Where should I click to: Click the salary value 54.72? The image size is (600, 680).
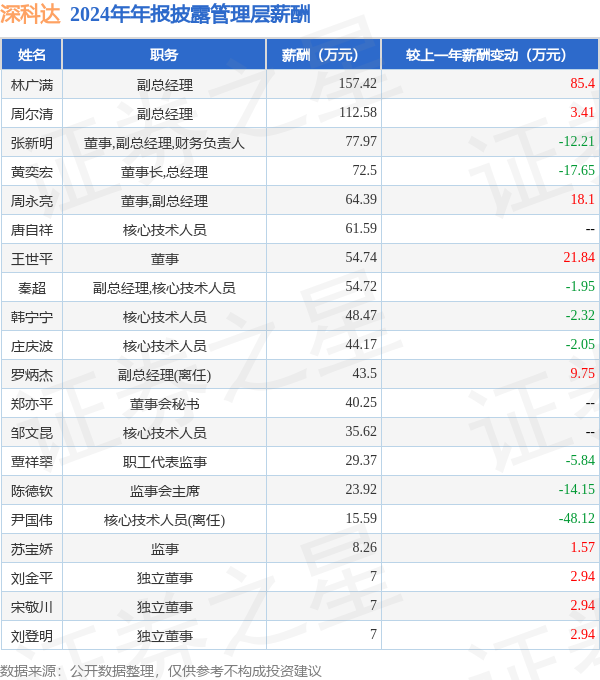tap(361, 286)
